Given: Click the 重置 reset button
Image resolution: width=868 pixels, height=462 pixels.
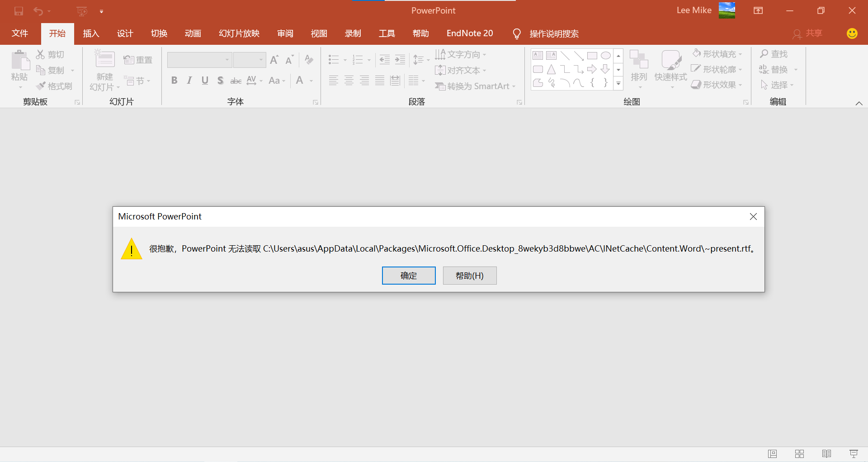Looking at the screenshot, I should [138, 60].
